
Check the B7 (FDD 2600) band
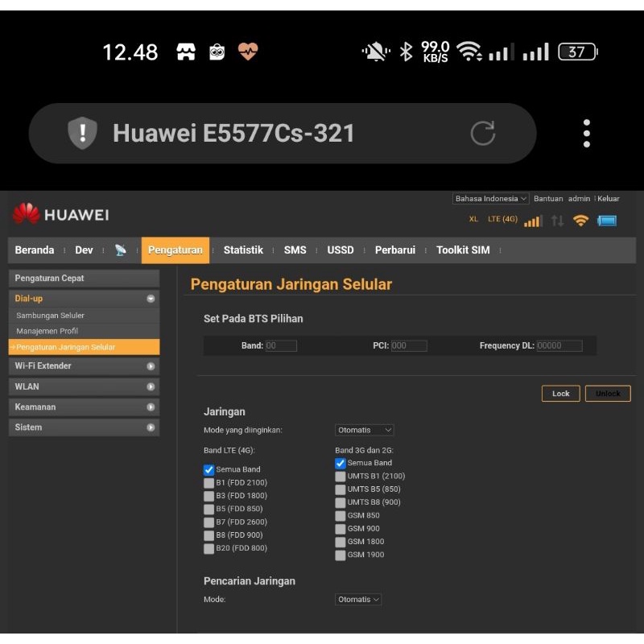[208, 522]
